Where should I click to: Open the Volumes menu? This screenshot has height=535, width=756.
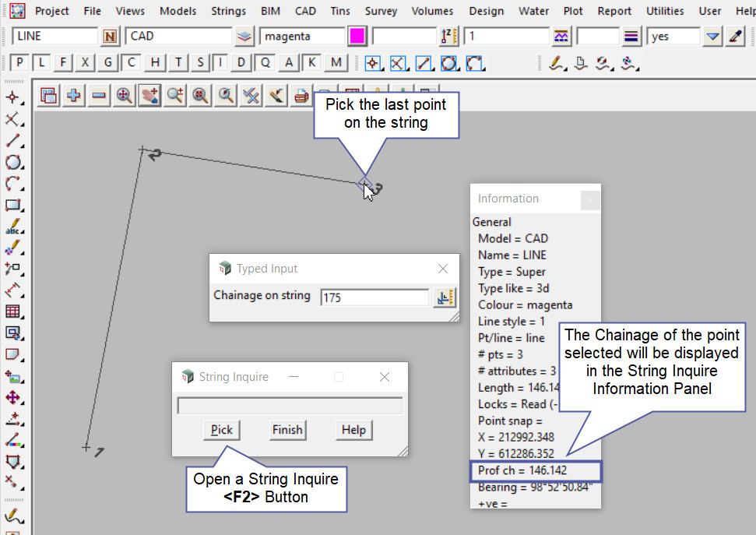(432, 11)
